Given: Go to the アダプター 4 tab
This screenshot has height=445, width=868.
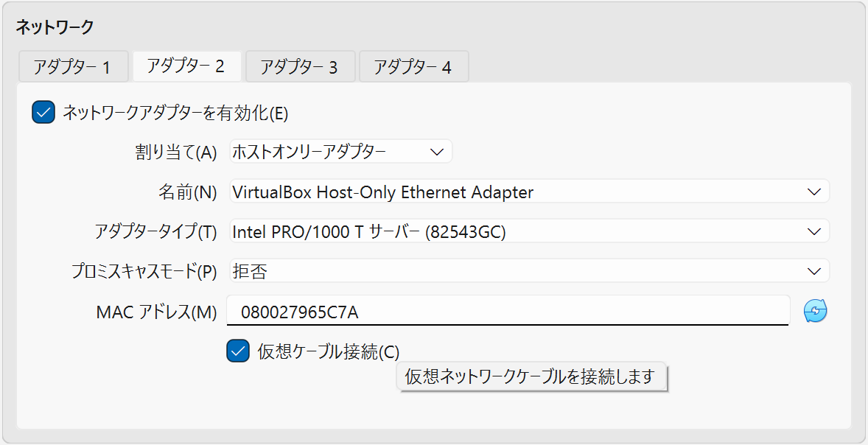Looking at the screenshot, I should [413, 67].
